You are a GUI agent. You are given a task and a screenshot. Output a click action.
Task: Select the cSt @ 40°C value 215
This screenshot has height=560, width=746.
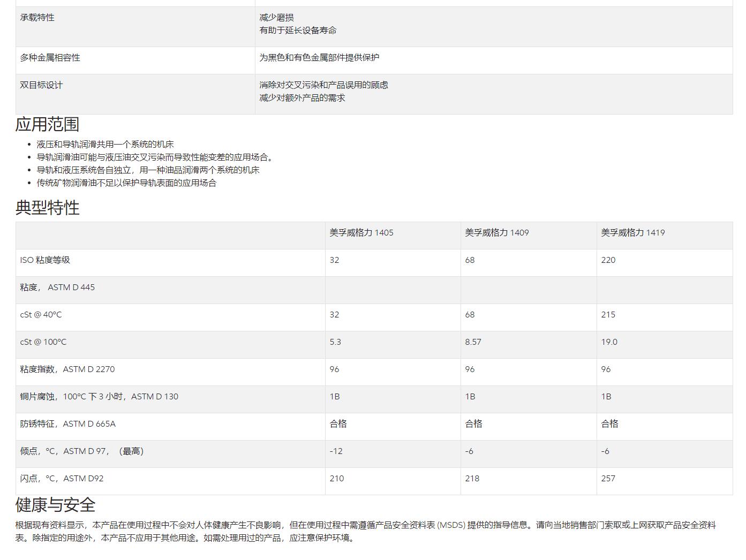608,314
